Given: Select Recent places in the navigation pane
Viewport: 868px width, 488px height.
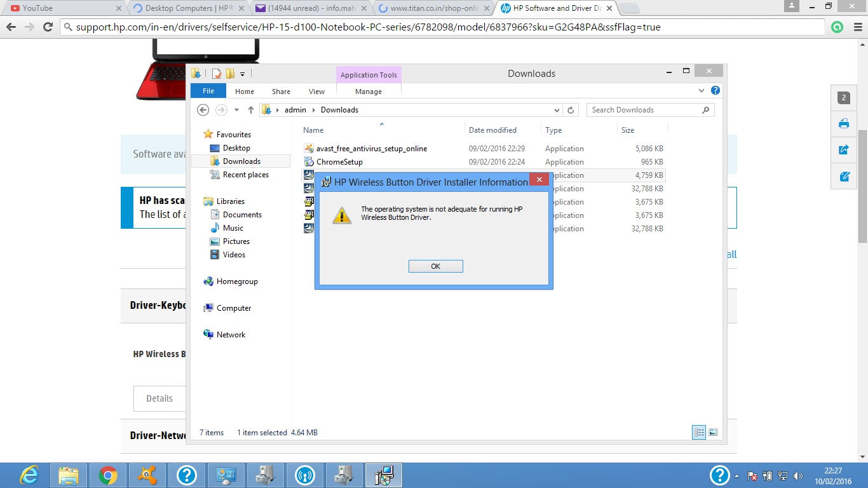Looking at the screenshot, I should pyautogui.click(x=245, y=175).
